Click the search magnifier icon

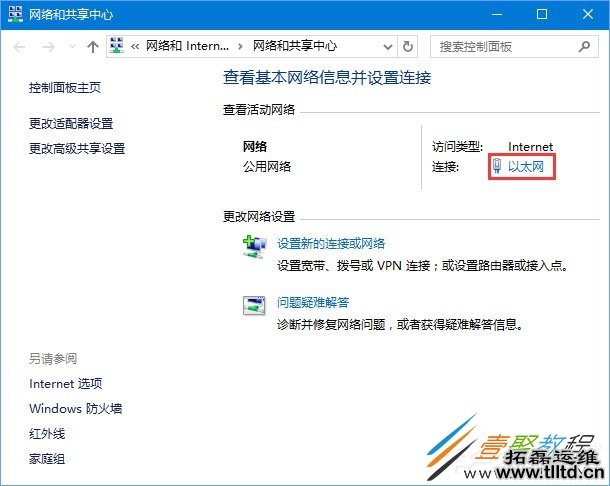click(x=584, y=47)
